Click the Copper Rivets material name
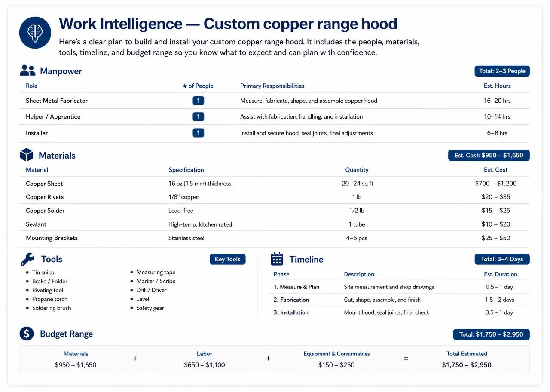 pyautogui.click(x=45, y=197)
